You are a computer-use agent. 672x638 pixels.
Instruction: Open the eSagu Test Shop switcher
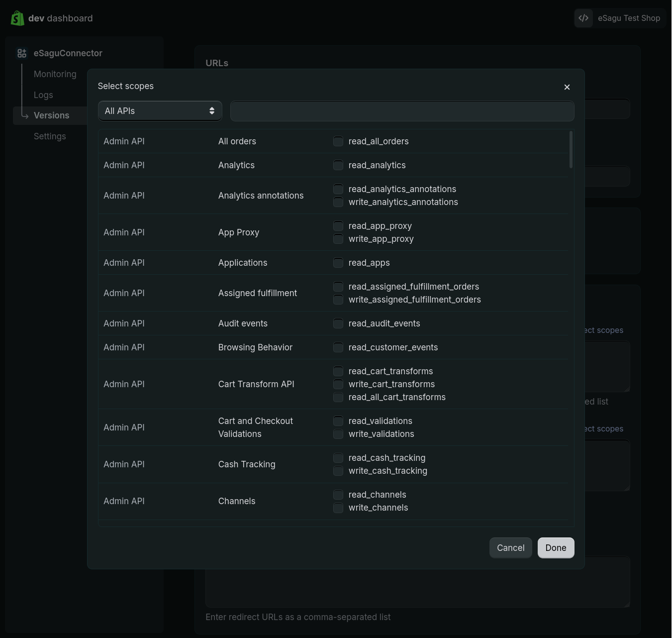tap(620, 18)
